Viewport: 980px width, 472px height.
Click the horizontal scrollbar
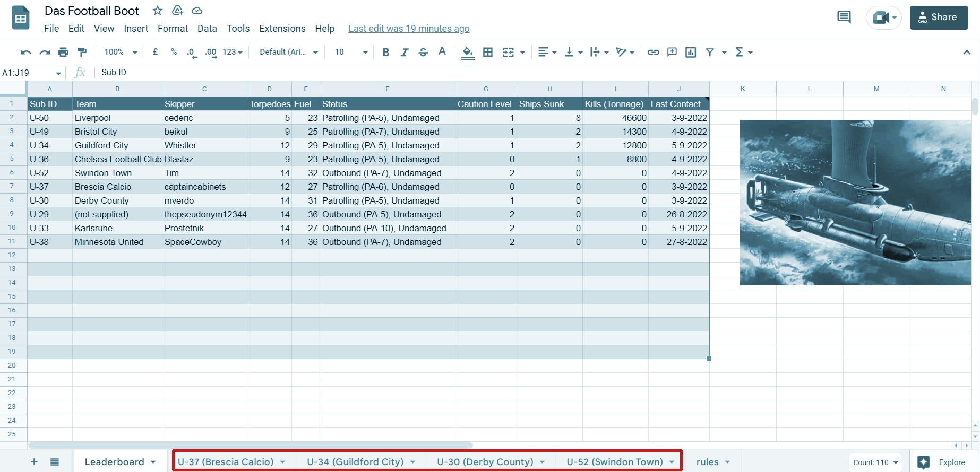(x=251, y=445)
